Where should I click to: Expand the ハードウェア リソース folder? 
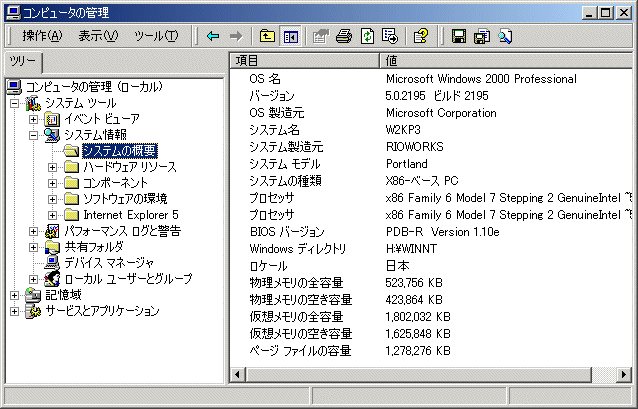click(52, 167)
